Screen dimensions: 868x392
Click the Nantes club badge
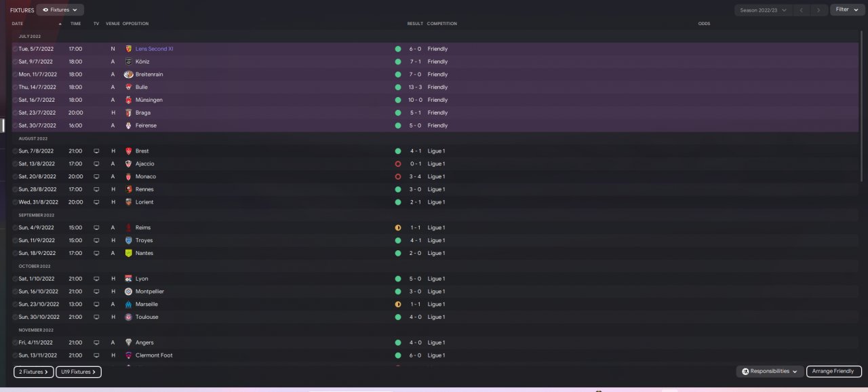[129, 254]
